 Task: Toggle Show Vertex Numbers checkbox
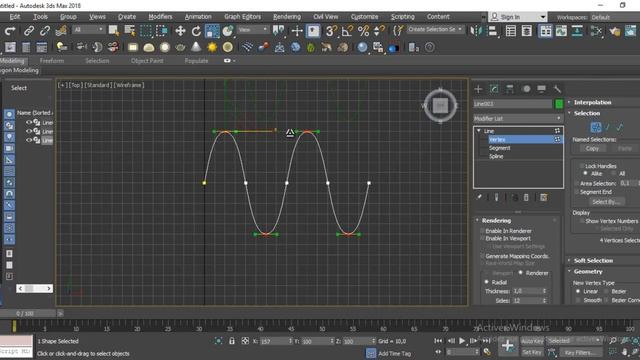point(582,221)
